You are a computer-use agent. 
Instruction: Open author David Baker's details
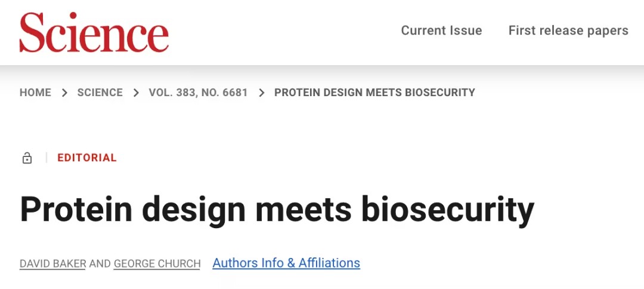tap(52, 263)
